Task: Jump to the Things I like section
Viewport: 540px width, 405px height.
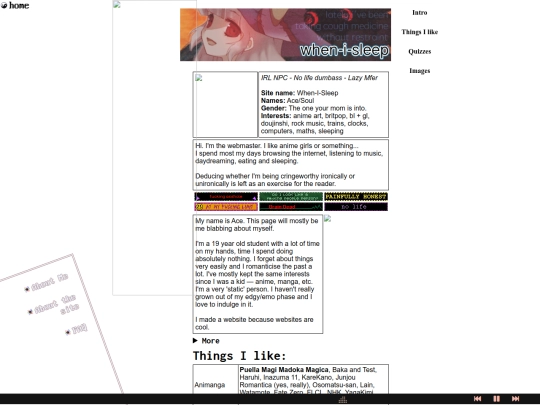Action: (419, 32)
